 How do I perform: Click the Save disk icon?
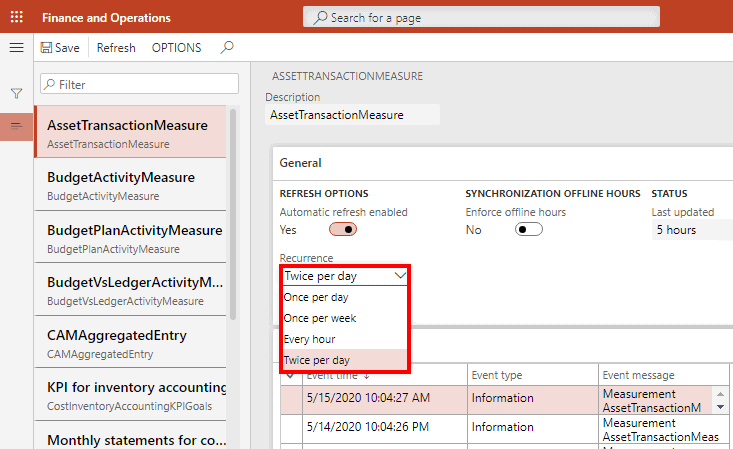pyautogui.click(x=46, y=48)
